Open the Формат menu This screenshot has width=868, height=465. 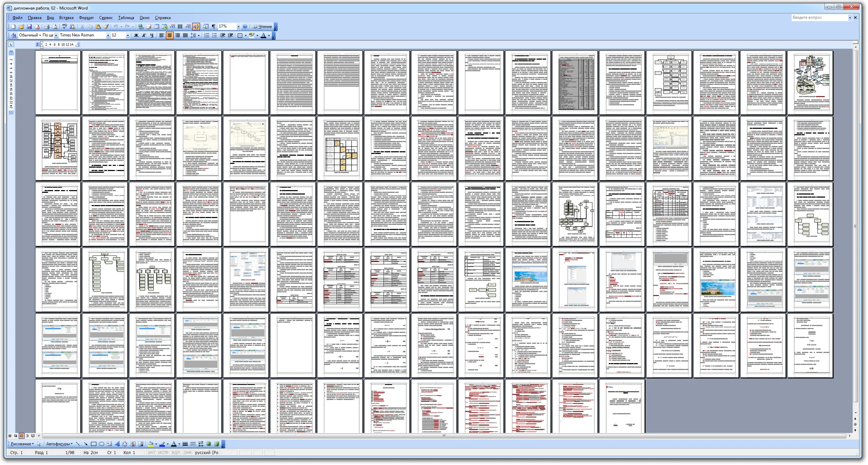86,18
